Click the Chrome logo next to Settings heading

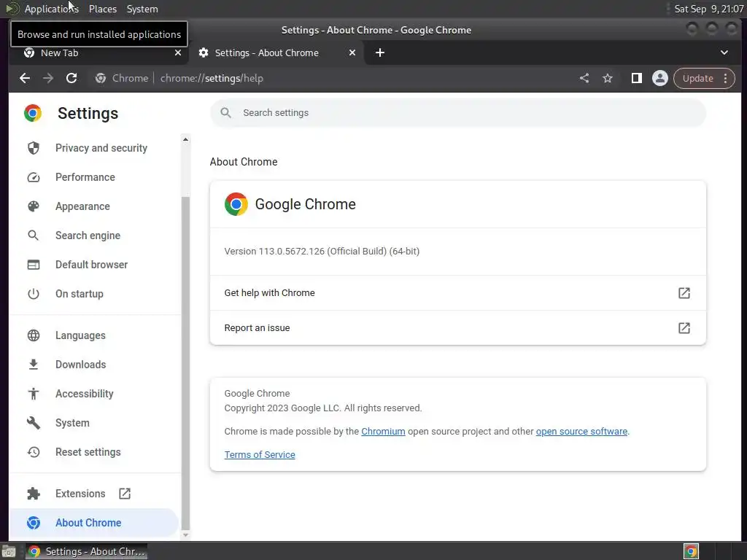pos(33,113)
